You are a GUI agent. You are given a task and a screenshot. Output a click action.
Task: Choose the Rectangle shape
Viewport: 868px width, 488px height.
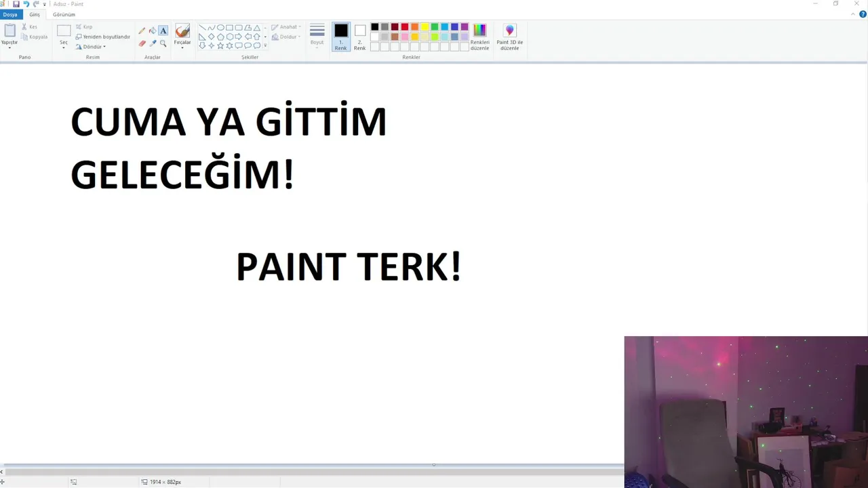pyautogui.click(x=229, y=28)
